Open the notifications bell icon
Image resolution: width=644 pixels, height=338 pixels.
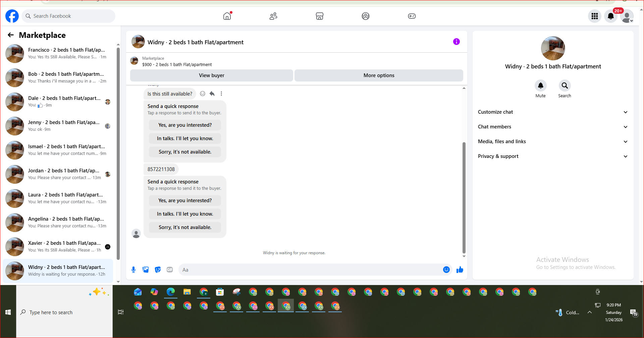pyautogui.click(x=611, y=16)
